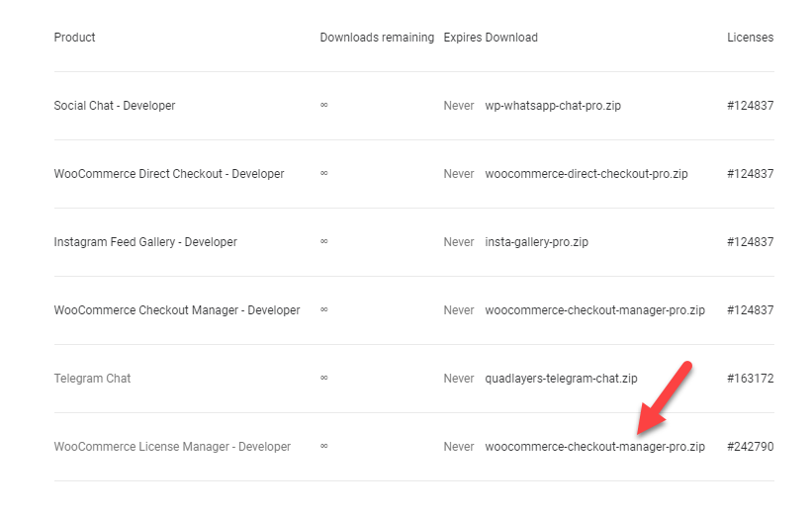Click the infinity symbol in Instagram Feed row
The width and height of the screenshot is (812, 515).
click(324, 242)
